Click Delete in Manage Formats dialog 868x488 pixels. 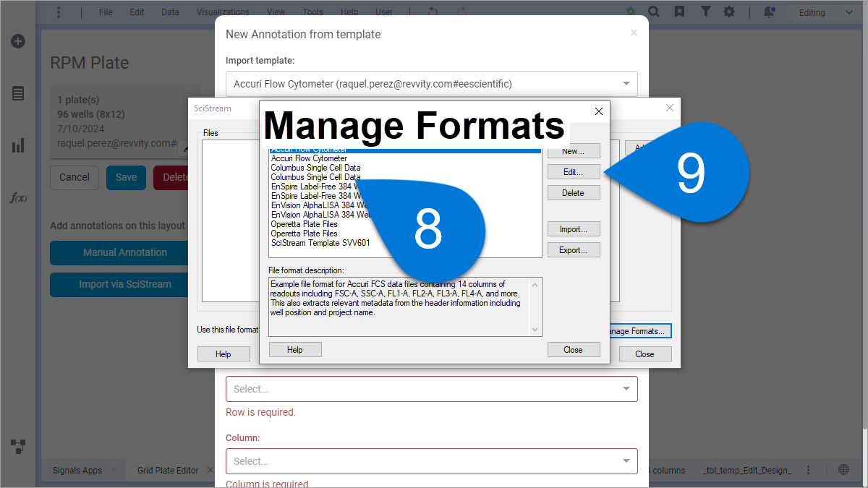click(574, 193)
